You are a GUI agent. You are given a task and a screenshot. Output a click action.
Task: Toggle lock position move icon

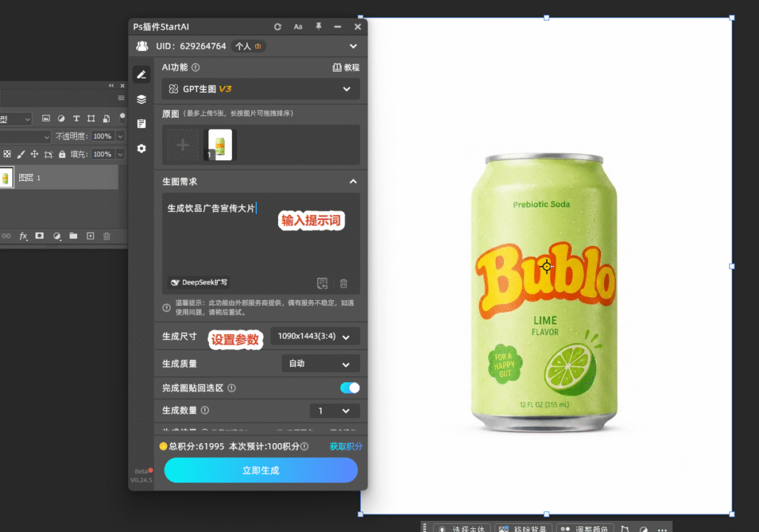pyautogui.click(x=34, y=154)
